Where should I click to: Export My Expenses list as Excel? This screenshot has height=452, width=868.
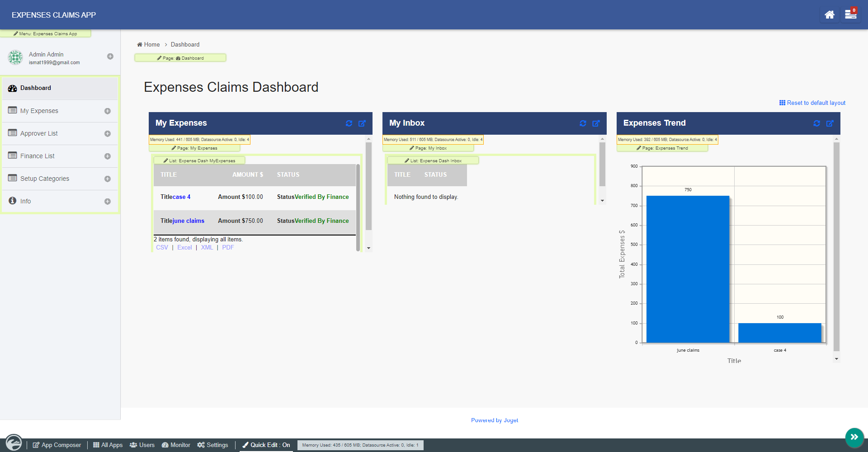pos(184,248)
